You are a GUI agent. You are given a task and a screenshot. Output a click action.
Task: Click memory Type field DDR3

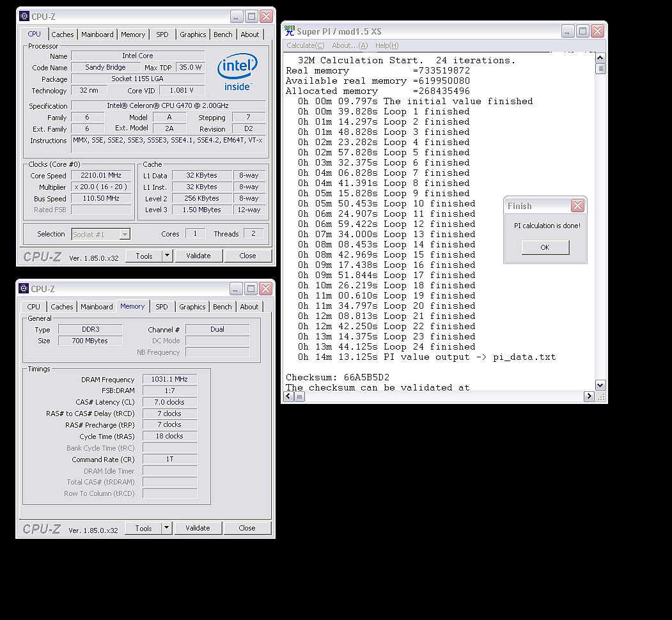pos(90,329)
